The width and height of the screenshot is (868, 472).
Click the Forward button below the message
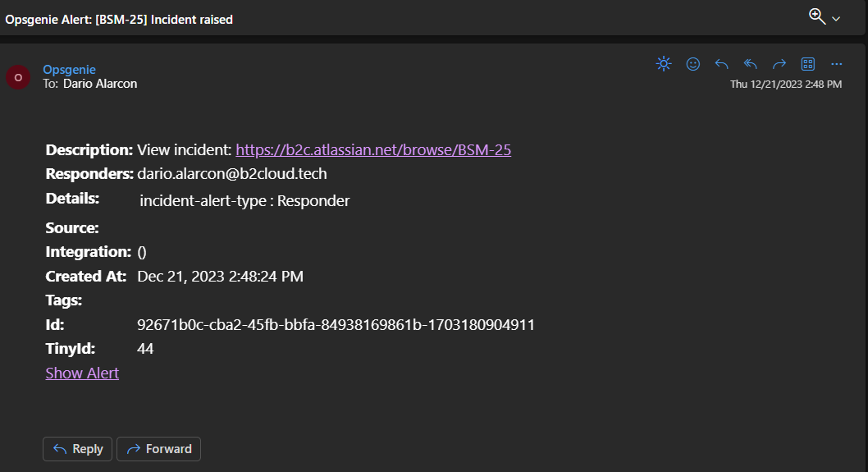[x=159, y=449]
